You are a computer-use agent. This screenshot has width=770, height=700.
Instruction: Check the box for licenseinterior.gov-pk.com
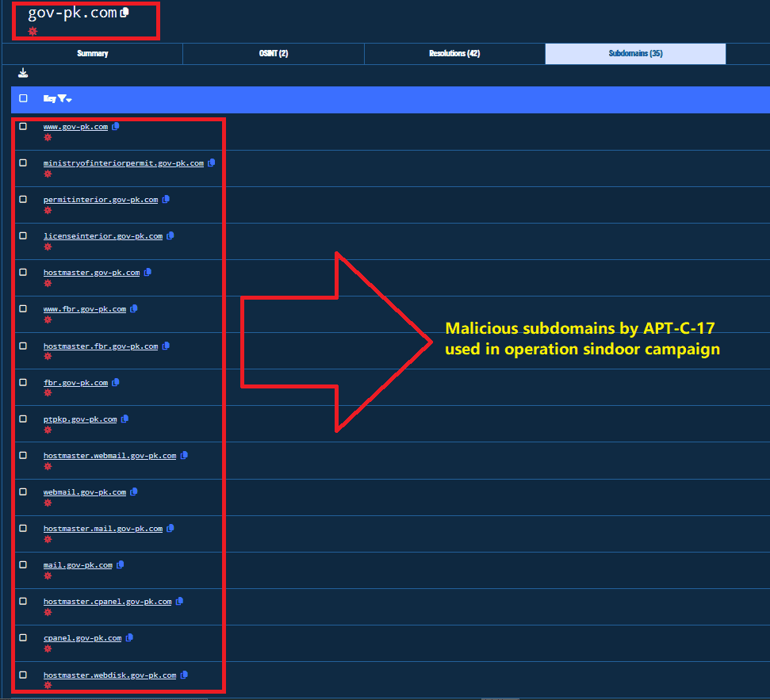pos(23,235)
